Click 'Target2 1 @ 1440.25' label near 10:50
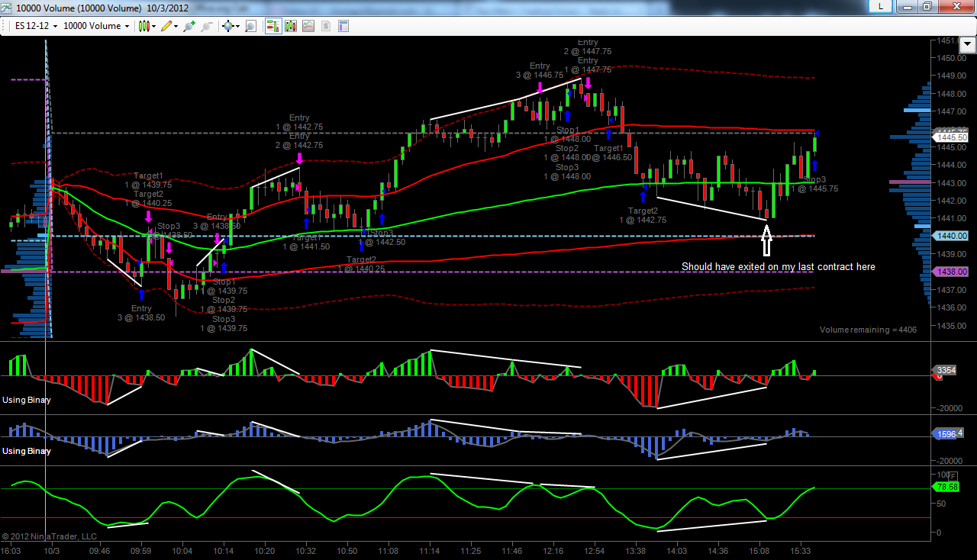 361,264
